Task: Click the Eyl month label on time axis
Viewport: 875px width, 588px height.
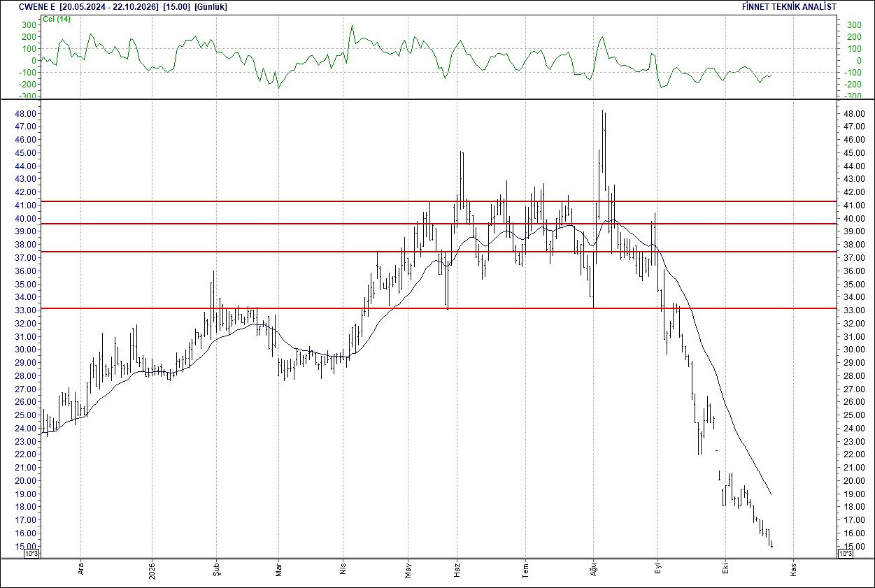Action: pyautogui.click(x=657, y=567)
